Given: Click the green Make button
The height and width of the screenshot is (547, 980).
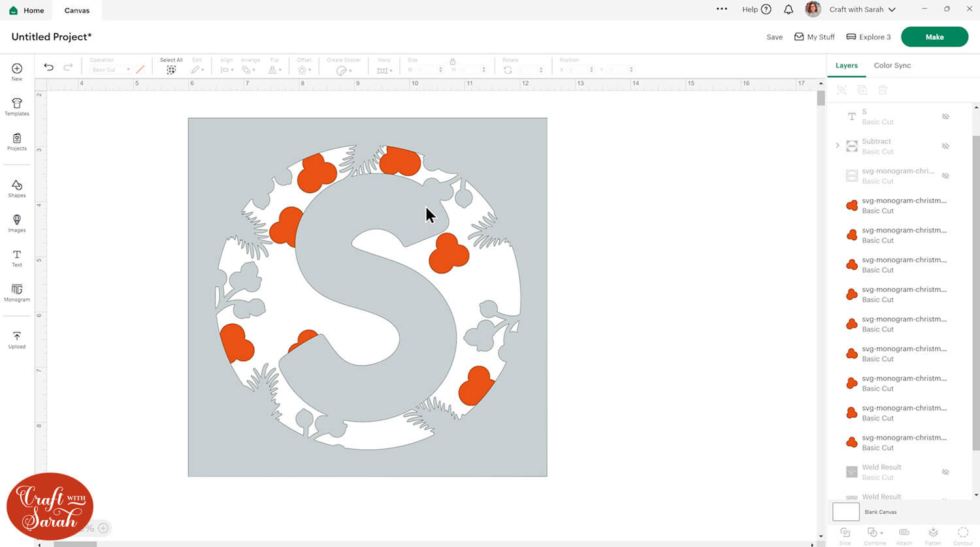Looking at the screenshot, I should tap(934, 37).
